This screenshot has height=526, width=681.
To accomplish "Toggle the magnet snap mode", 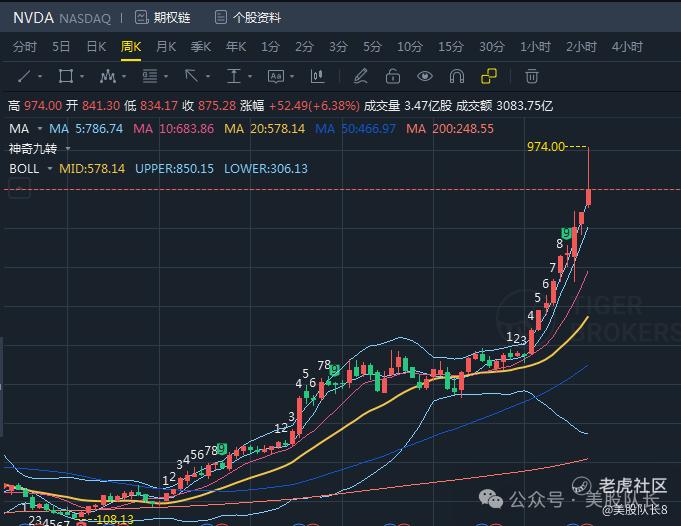I will (457, 76).
